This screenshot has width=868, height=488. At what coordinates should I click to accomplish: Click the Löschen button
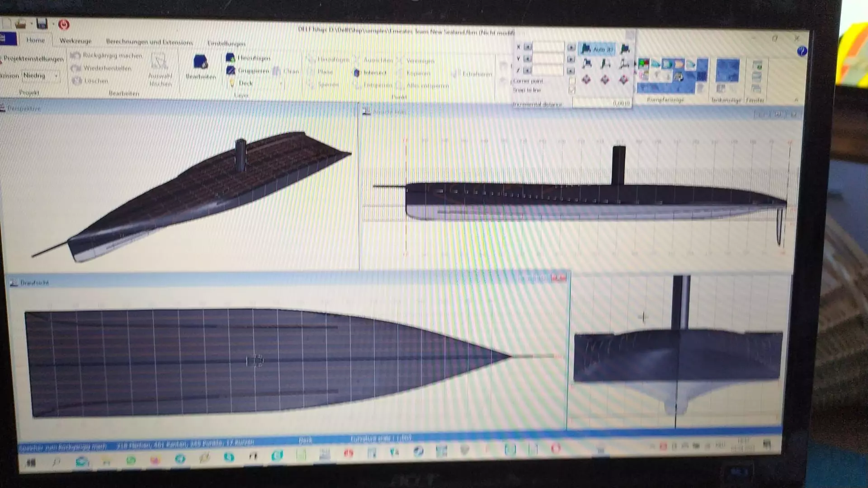(90, 80)
